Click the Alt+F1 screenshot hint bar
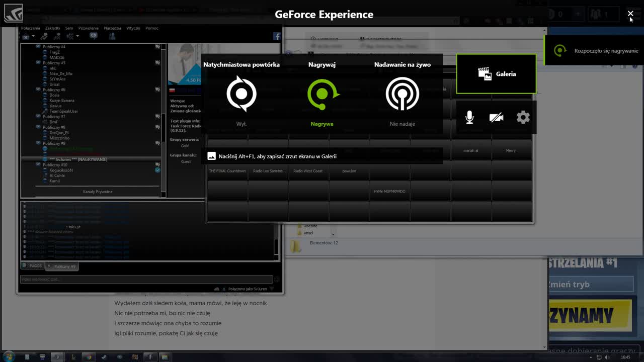The width and height of the screenshot is (644, 362). pyautogui.click(x=322, y=156)
